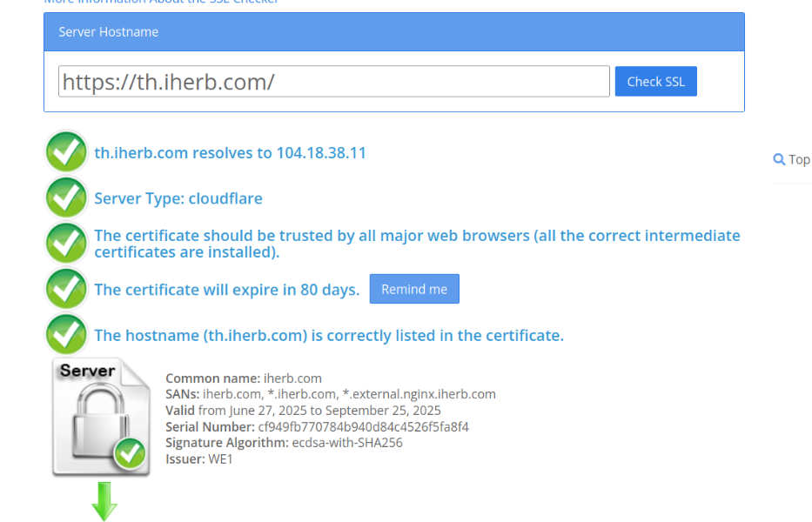This screenshot has width=812, height=522.
Task: Click the Server Hostname panel header
Action: click(x=394, y=32)
